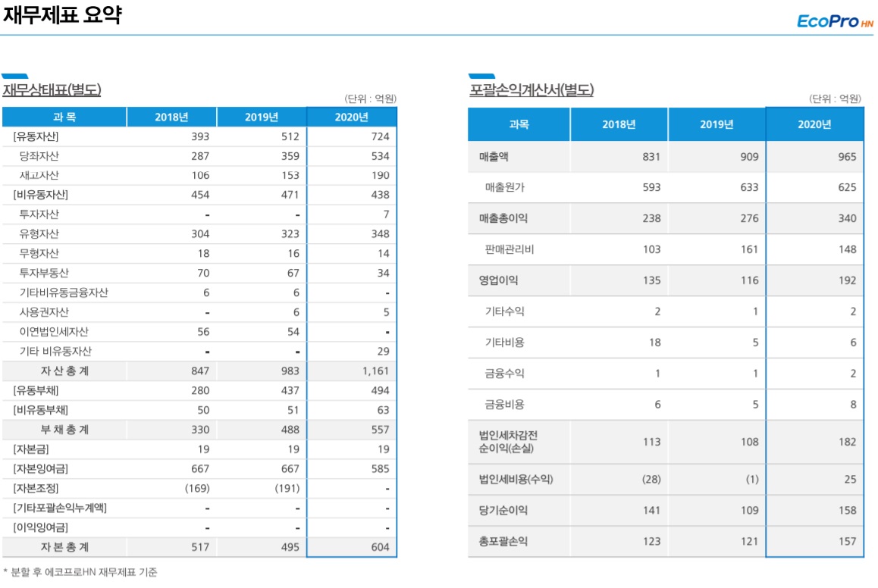Click the [자본잉여금] row label
Image resolution: width=878 pixels, height=588 pixels.
click(x=40, y=469)
